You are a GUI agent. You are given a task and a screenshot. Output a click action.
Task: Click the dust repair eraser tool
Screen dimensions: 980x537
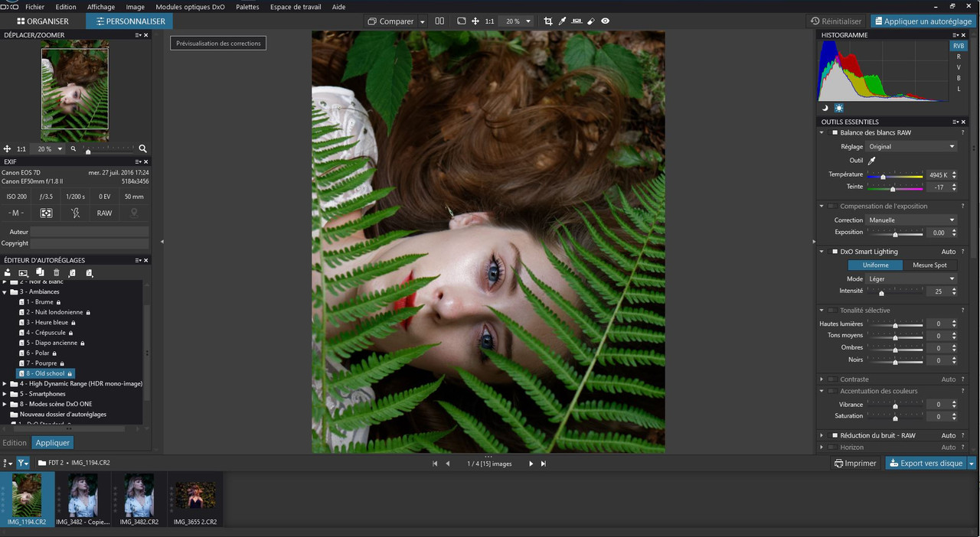591,21
